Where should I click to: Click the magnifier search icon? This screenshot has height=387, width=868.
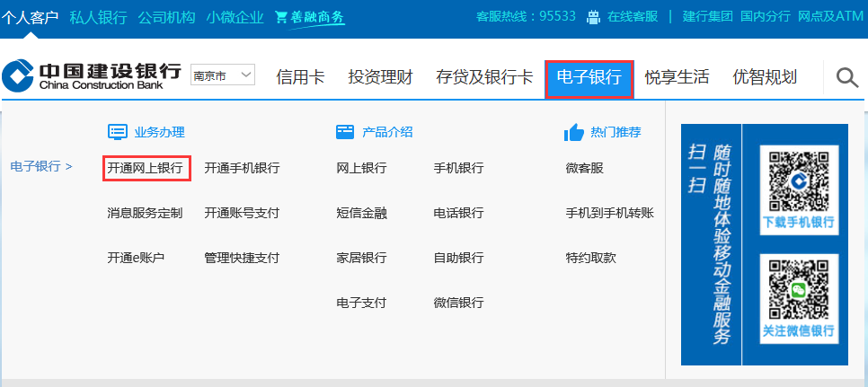tap(846, 78)
